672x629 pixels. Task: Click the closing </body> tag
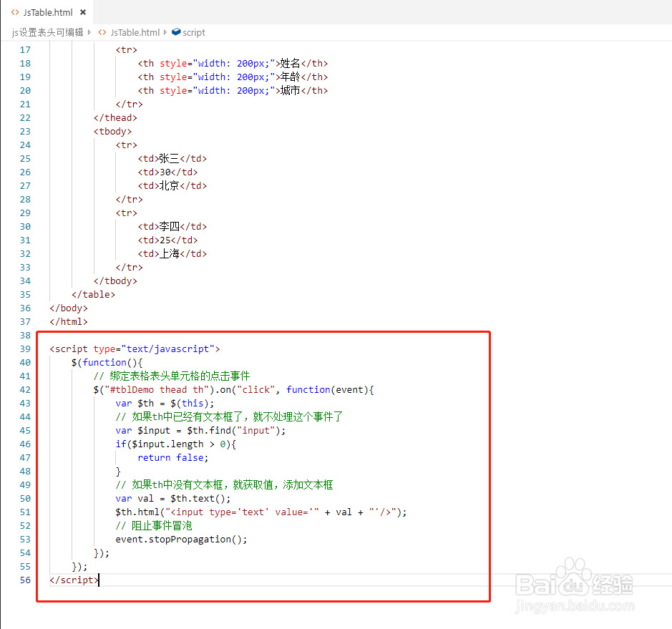69,308
